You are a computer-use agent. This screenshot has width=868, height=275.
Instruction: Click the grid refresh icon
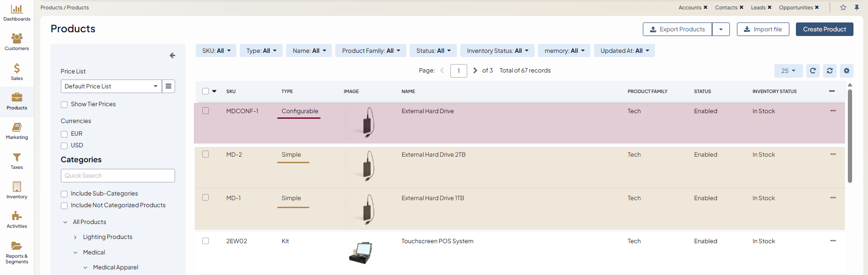click(x=813, y=71)
